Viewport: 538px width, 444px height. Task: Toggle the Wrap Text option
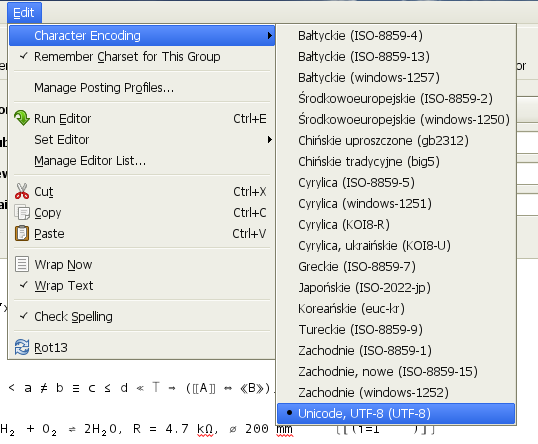click(141, 285)
